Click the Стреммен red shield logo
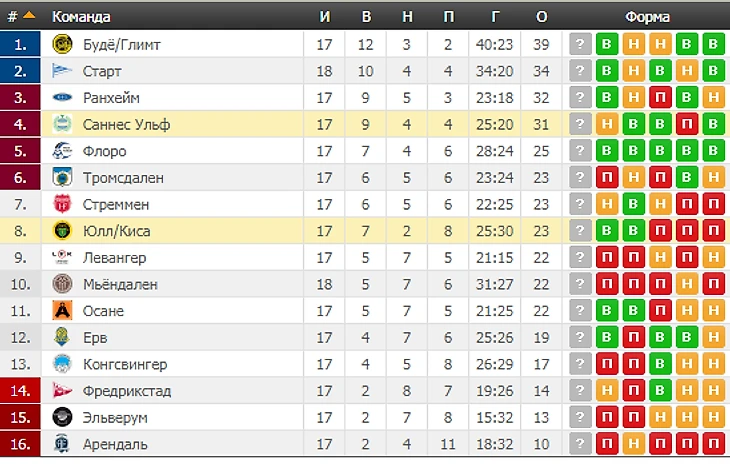Screen dimensions: 730x464 coord(62,204)
